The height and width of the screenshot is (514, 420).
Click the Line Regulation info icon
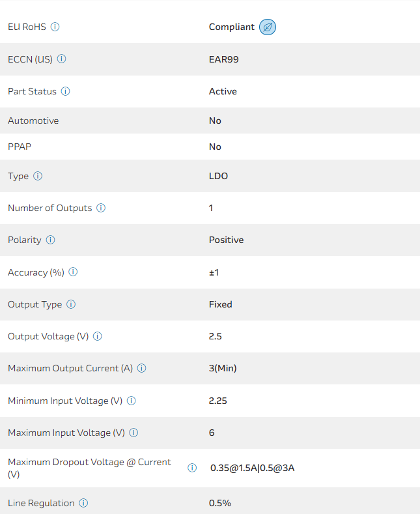point(83,503)
